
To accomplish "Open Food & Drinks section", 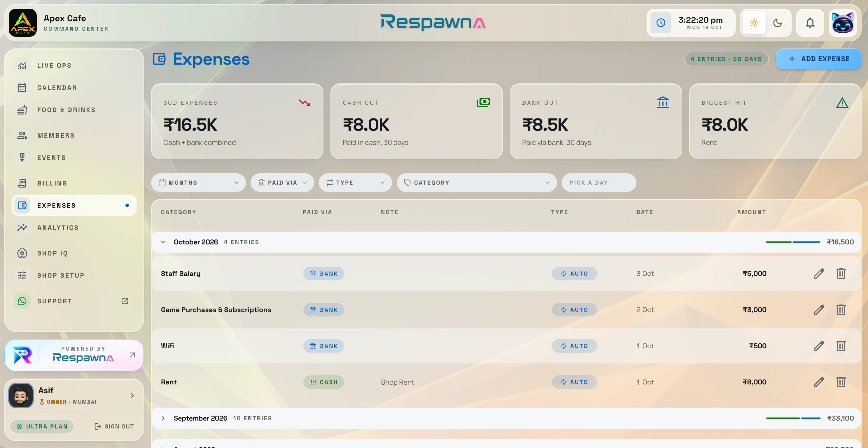I will (x=74, y=110).
